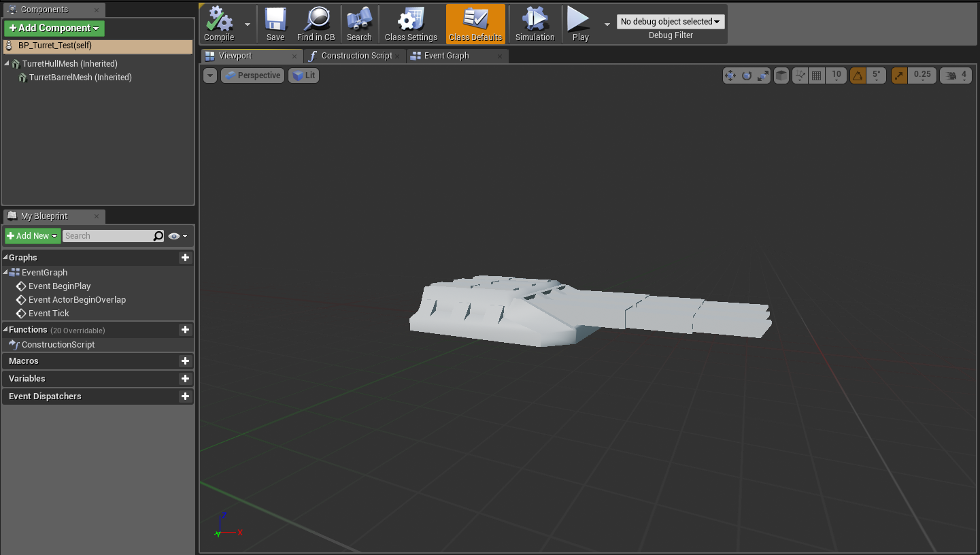
Task: Open the Lit view mode menu
Action: pos(304,75)
